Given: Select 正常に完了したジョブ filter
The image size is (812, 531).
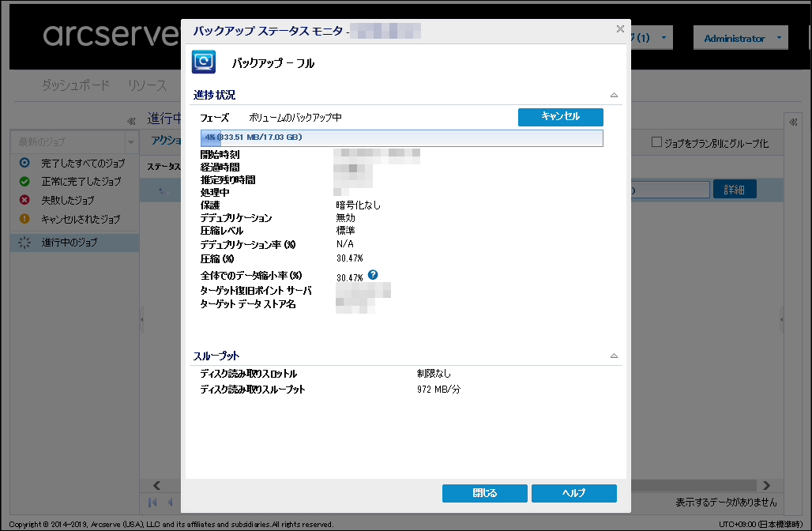Looking at the screenshot, I should tap(81, 181).
